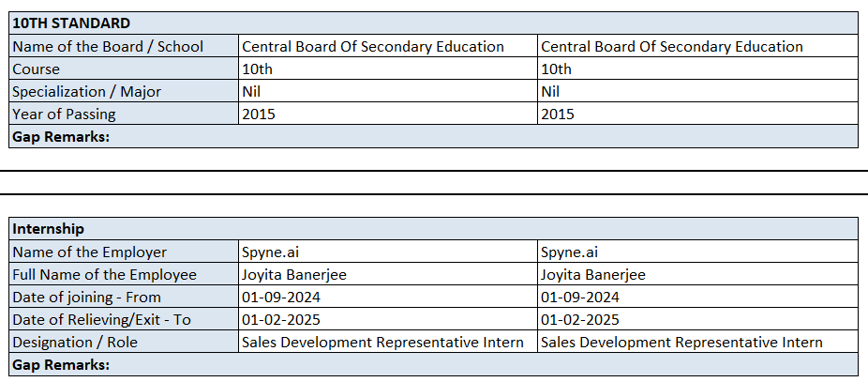Image resolution: width=868 pixels, height=382 pixels.
Task: Select the Internship section header cell
Action: (49, 228)
